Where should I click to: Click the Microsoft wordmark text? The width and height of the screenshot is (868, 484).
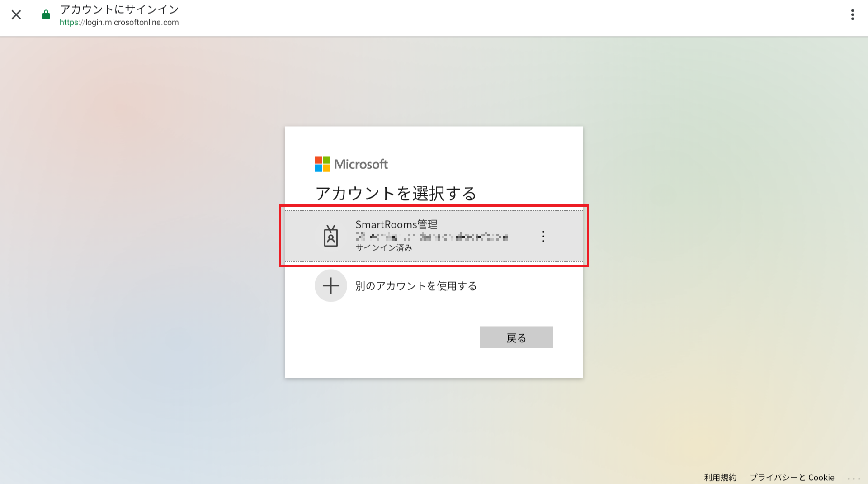361,164
